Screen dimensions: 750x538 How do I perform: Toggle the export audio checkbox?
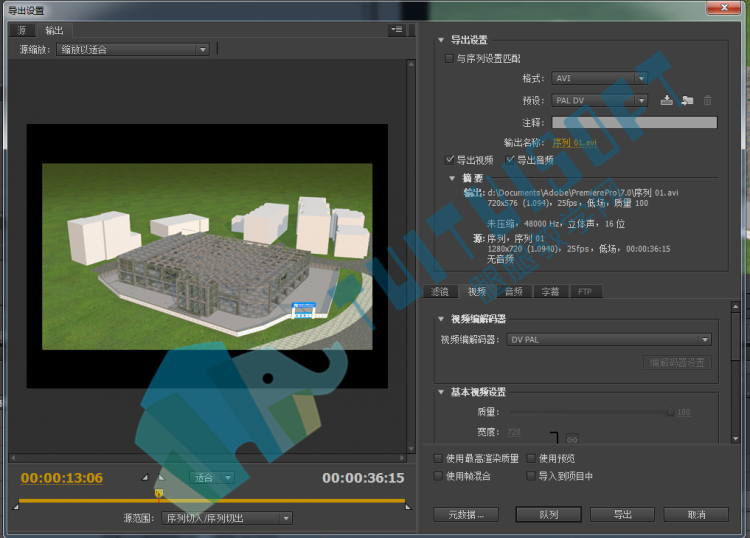tap(510, 160)
